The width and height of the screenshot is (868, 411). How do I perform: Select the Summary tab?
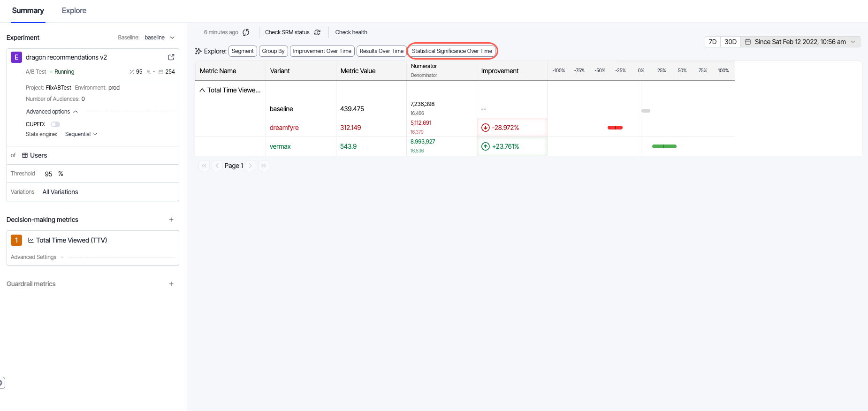pyautogui.click(x=28, y=11)
